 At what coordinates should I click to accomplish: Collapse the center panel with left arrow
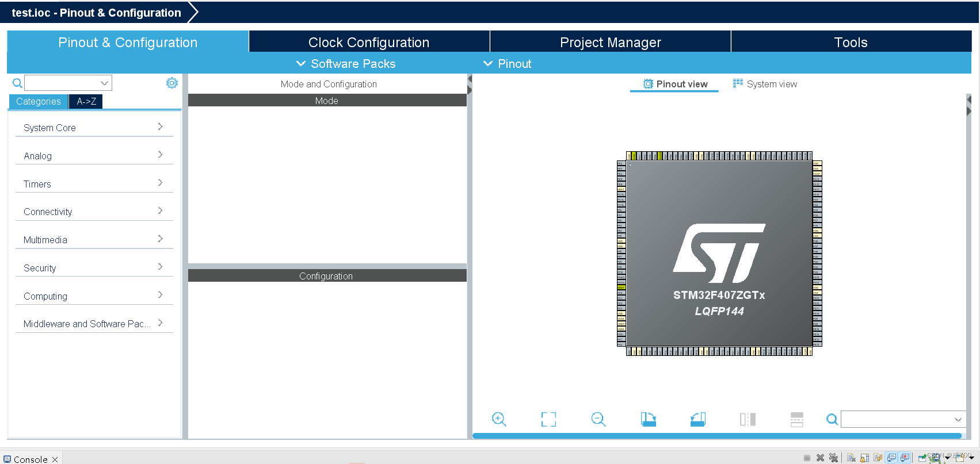pyautogui.click(x=470, y=79)
